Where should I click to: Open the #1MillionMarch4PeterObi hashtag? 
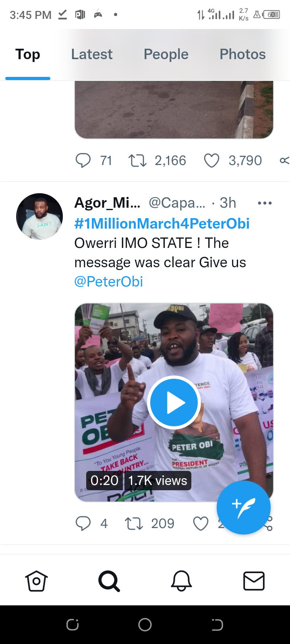(162, 223)
